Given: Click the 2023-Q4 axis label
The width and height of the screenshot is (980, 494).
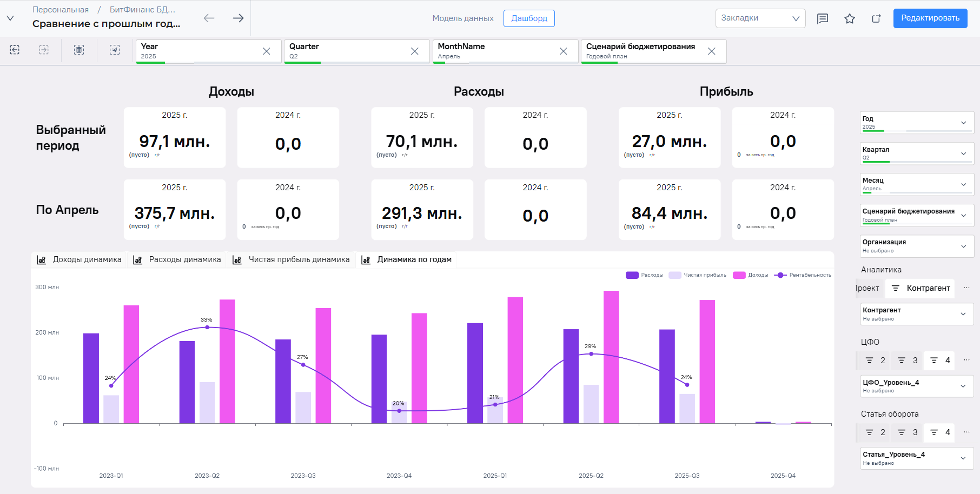Looking at the screenshot, I should click(x=399, y=476).
